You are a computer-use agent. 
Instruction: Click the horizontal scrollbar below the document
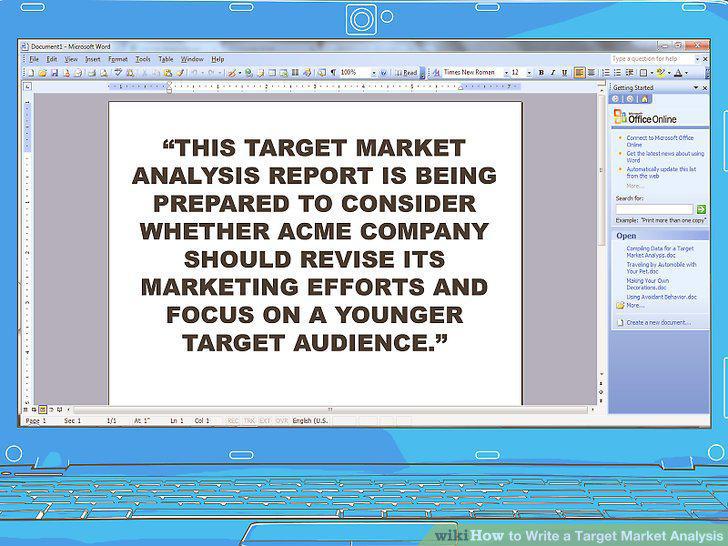(331, 410)
